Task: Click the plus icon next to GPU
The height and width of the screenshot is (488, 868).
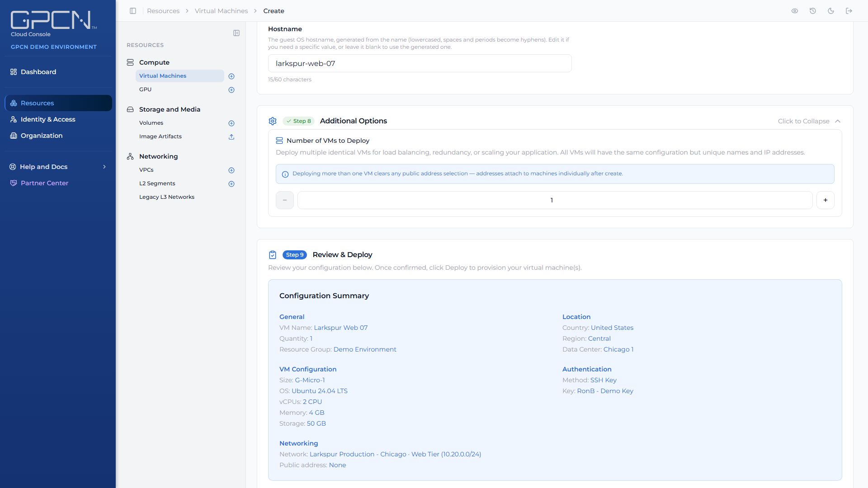Action: point(231,90)
